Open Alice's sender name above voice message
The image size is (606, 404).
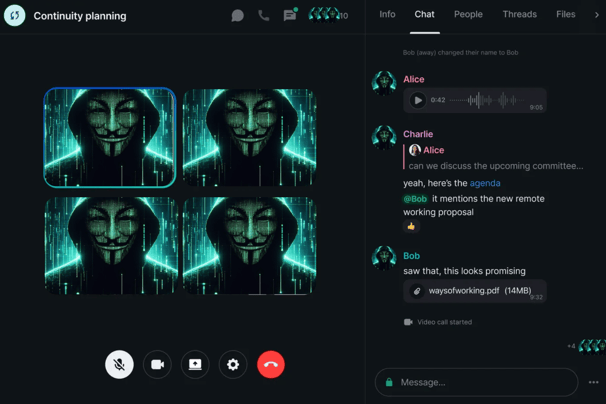tap(414, 79)
